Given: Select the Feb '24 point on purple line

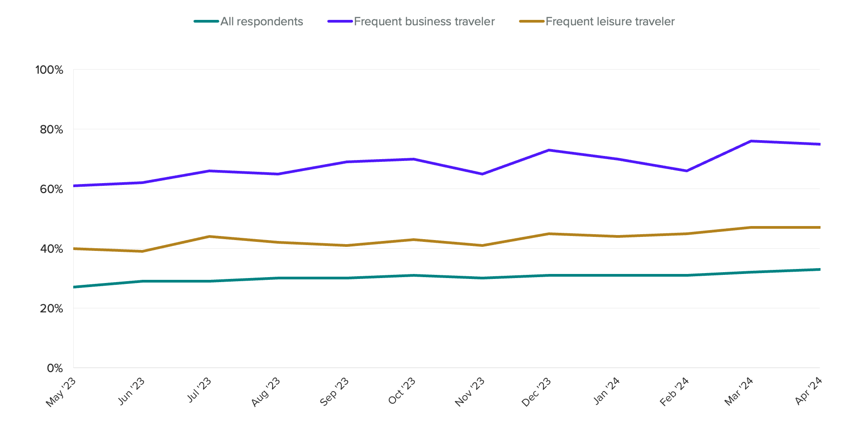Looking at the screenshot, I should click(686, 171).
